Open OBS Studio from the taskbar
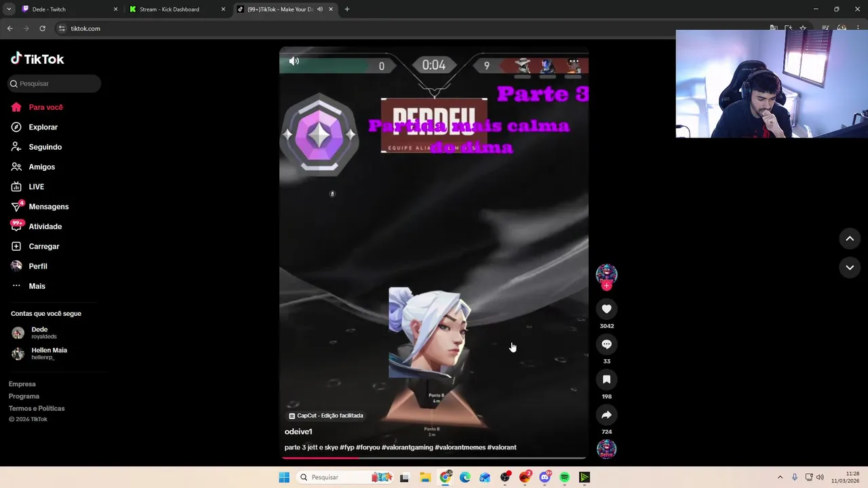Image resolution: width=868 pixels, height=488 pixels. 505,477
